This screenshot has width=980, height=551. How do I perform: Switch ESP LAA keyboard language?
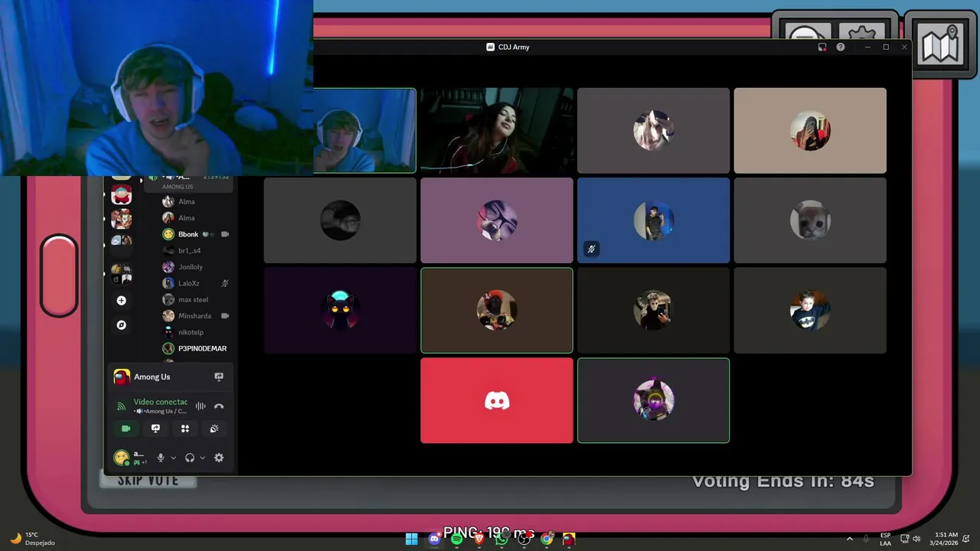pos(885,539)
